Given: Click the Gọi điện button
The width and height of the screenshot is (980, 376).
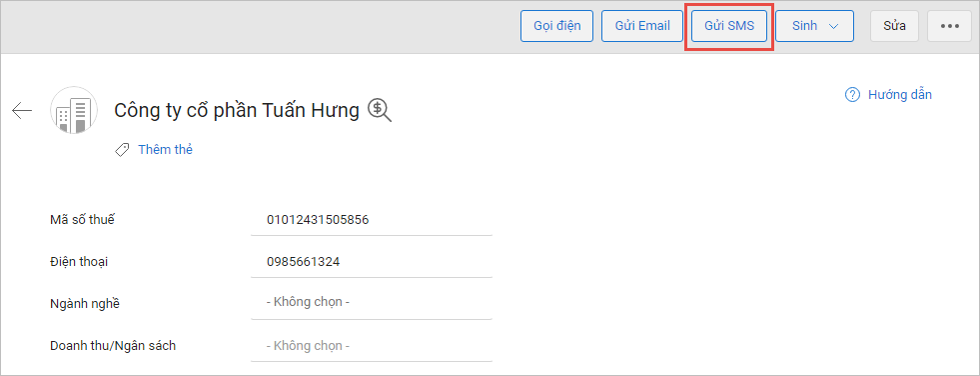Looking at the screenshot, I should point(556,26).
